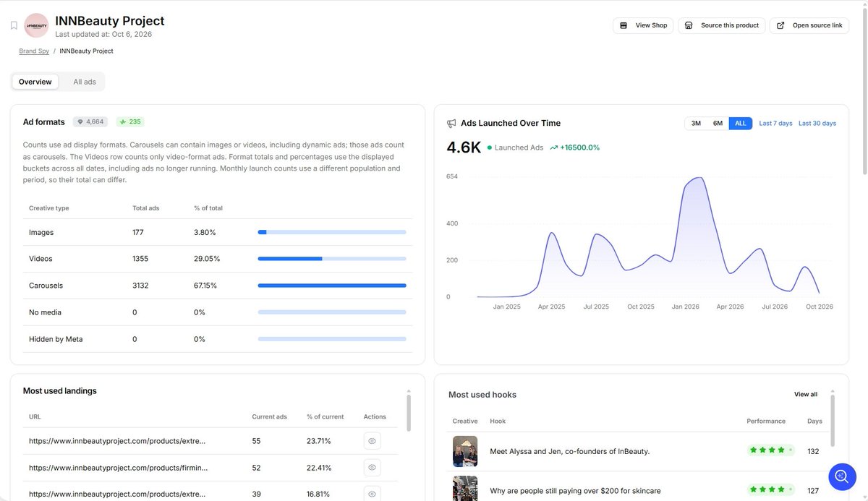View all most used hooks

(806, 395)
